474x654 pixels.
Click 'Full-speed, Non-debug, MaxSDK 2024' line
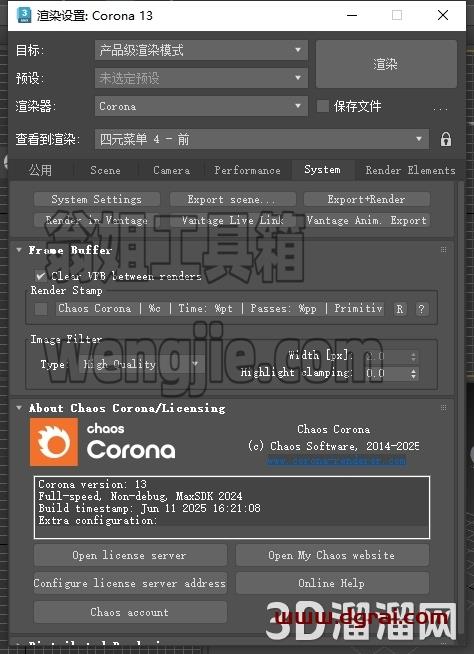[140, 496]
